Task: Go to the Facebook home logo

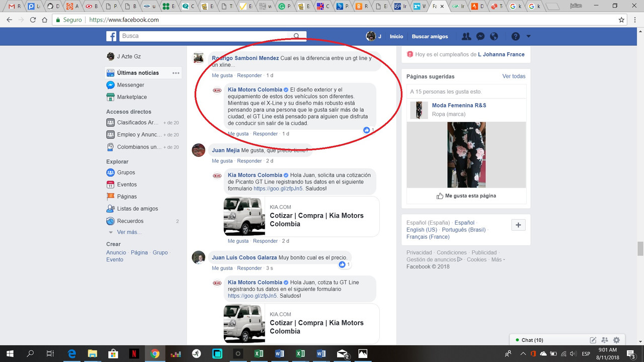Action: (111, 36)
